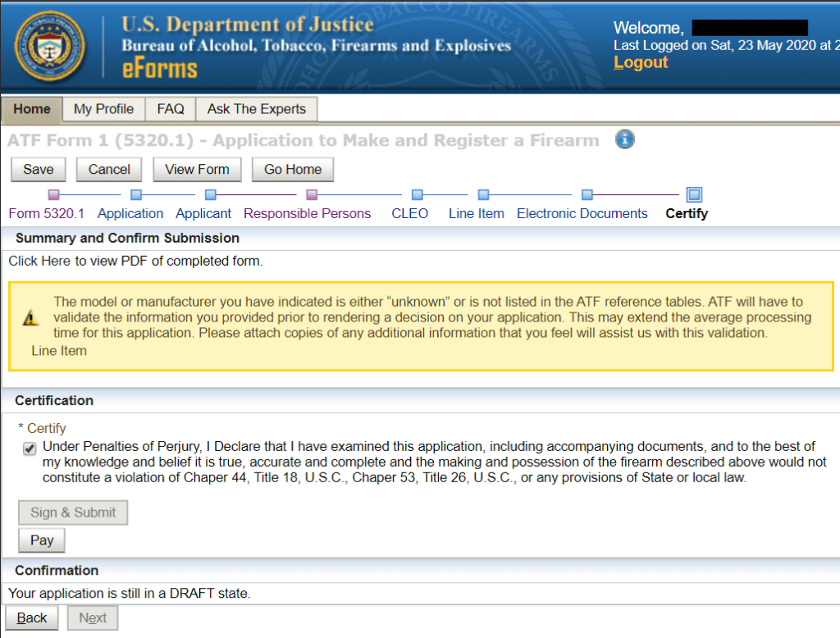Go to the Electronic Documents step
This screenshot has width=840, height=638.
tap(582, 214)
